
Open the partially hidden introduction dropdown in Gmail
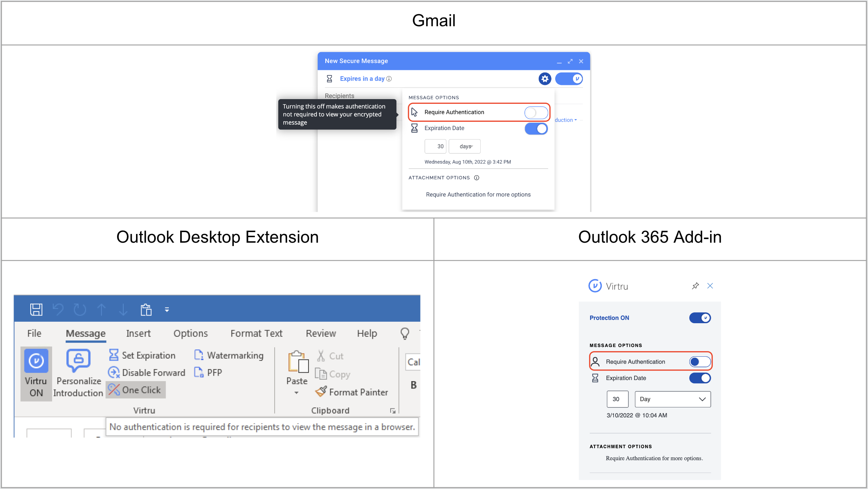point(566,120)
